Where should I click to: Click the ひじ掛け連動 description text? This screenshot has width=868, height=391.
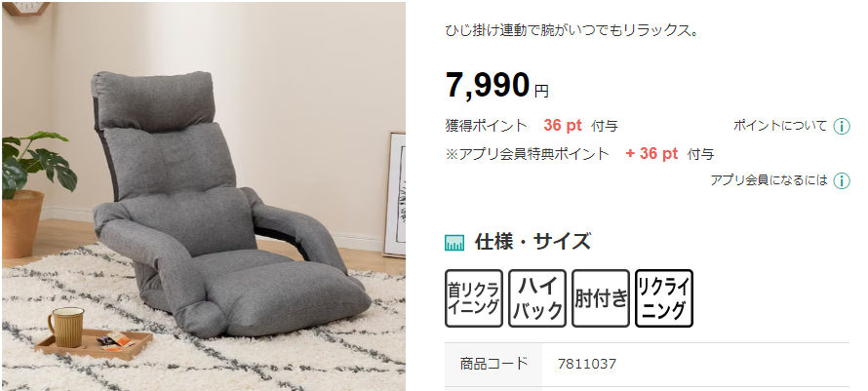572,31
